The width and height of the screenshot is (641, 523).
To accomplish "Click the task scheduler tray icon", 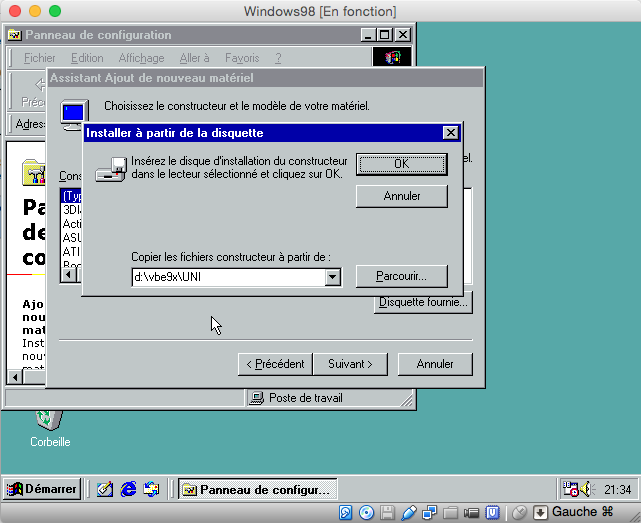I will coord(570,489).
